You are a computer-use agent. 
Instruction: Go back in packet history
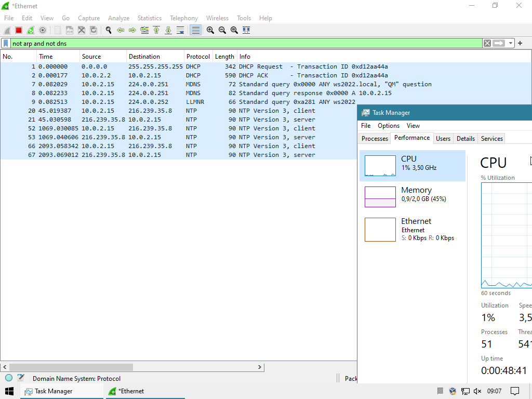pyautogui.click(x=121, y=30)
